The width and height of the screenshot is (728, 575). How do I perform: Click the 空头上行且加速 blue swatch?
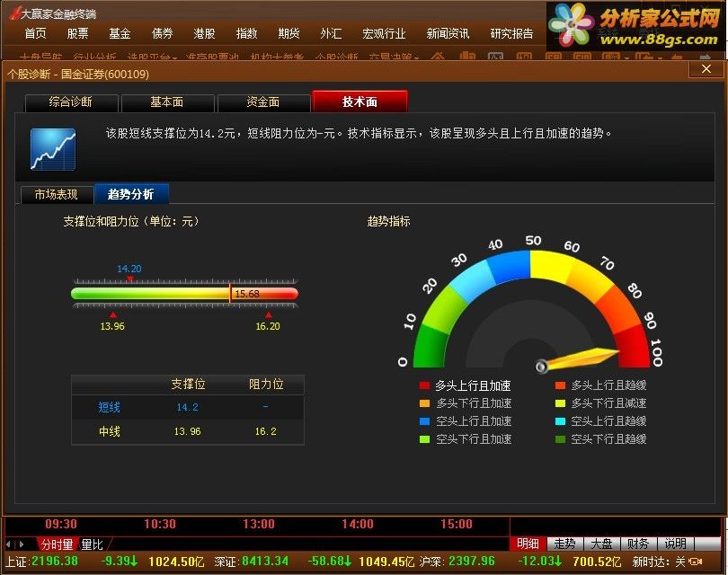coord(424,421)
